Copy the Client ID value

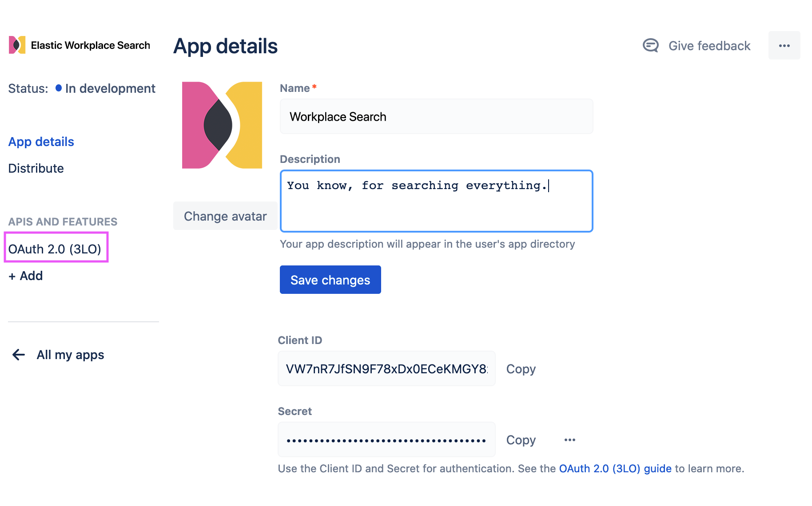pyautogui.click(x=521, y=369)
